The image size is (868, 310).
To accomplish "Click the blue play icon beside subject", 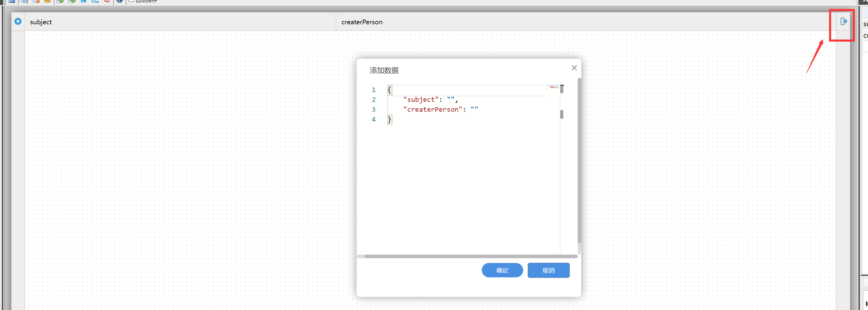I will pyautogui.click(x=18, y=21).
